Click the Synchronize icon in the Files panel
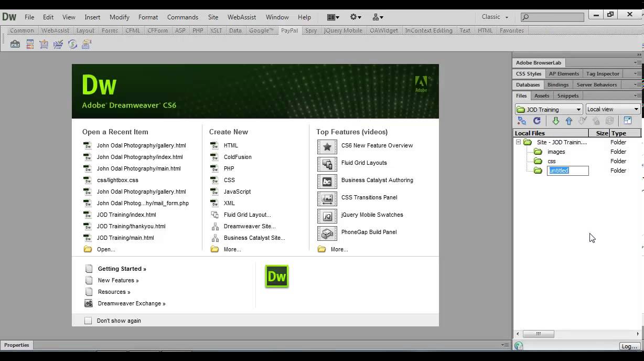The width and height of the screenshot is (644, 361). (x=609, y=121)
